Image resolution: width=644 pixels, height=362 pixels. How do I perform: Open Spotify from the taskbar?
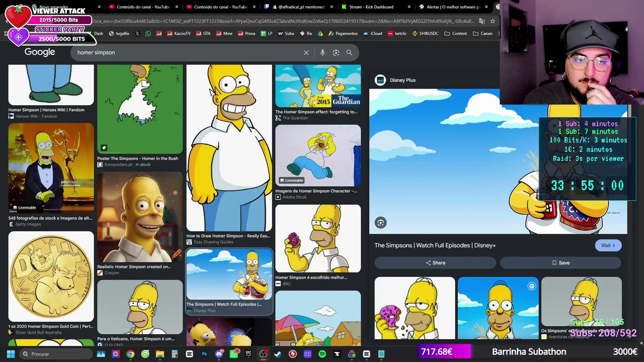click(323, 354)
